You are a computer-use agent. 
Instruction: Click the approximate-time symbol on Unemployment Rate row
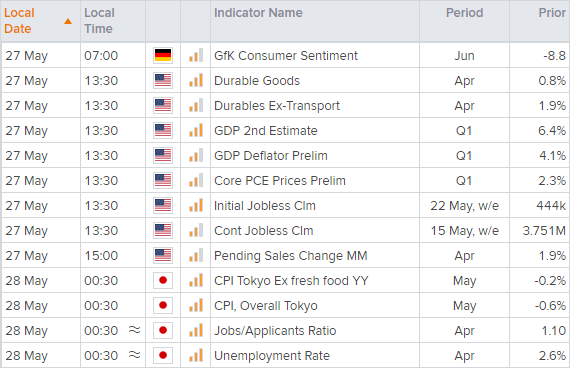pyautogui.click(x=135, y=355)
